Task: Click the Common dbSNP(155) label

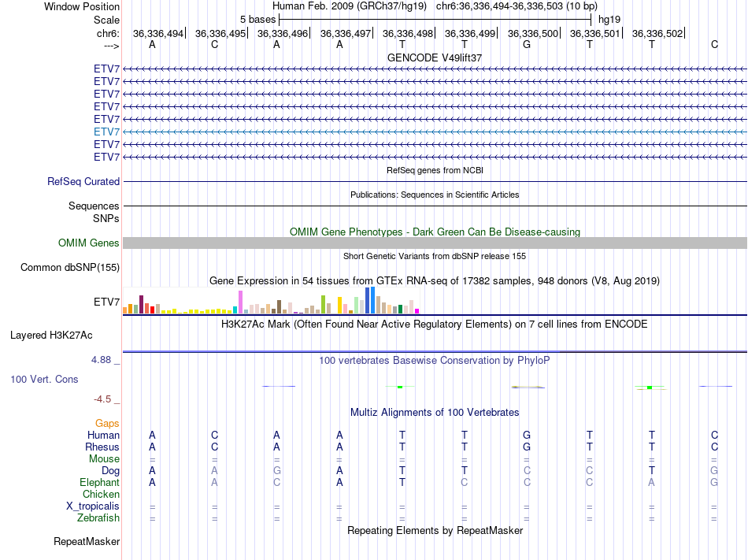Action: click(70, 267)
